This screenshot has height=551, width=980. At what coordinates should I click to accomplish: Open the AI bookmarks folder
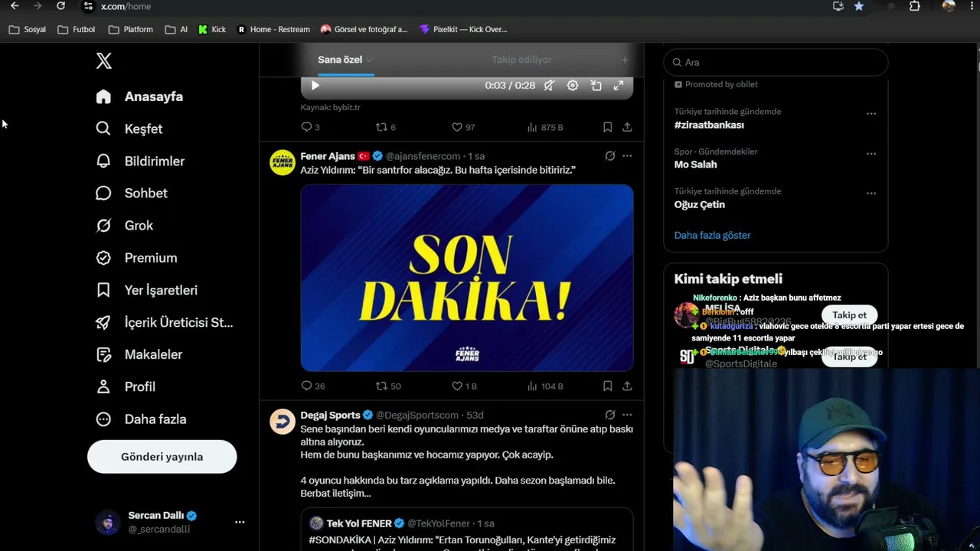(x=175, y=30)
